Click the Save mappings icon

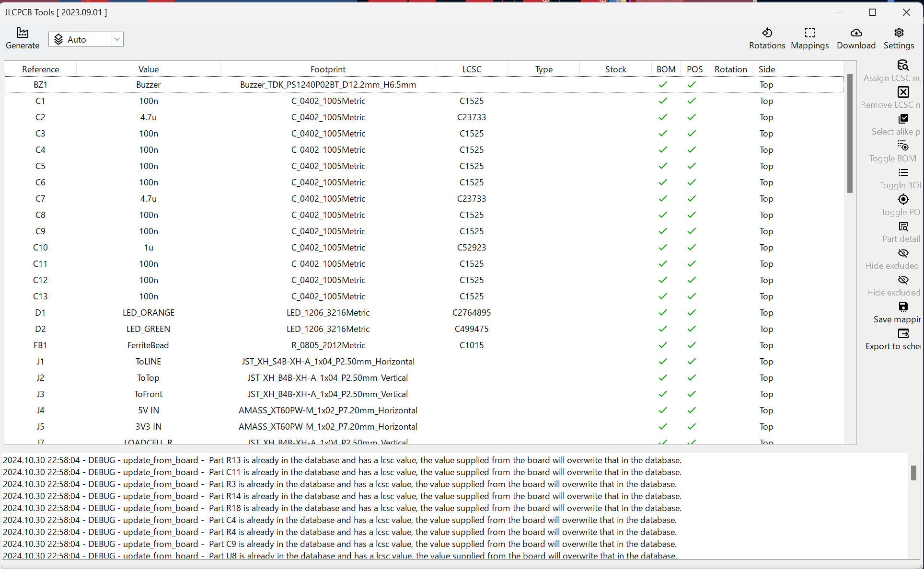click(x=903, y=307)
